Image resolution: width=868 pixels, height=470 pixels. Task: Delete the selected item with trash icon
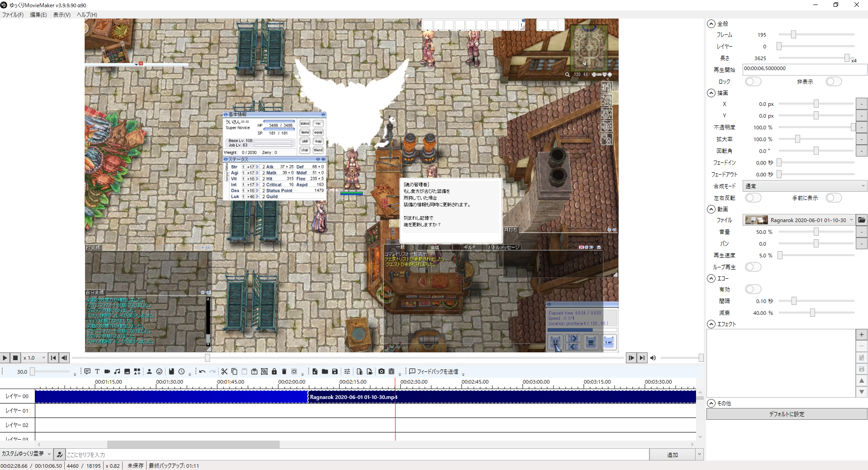point(284,371)
